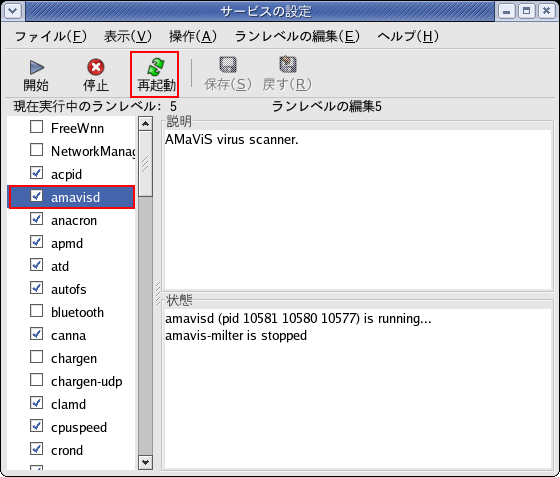Enable the FreeWnn service checkbox

click(x=36, y=127)
